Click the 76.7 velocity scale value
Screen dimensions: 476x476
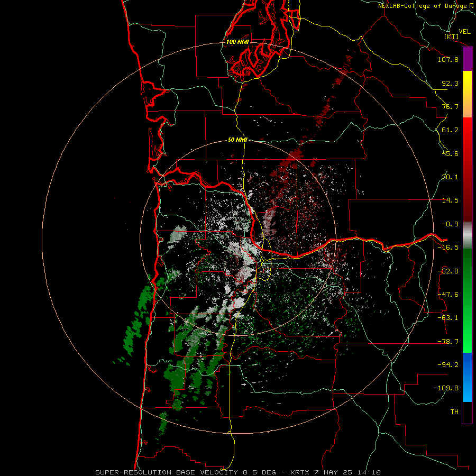point(450,106)
